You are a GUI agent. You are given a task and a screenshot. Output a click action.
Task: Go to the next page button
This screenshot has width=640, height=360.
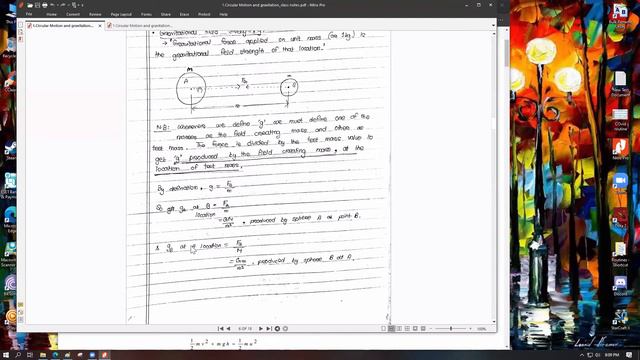coord(261,329)
